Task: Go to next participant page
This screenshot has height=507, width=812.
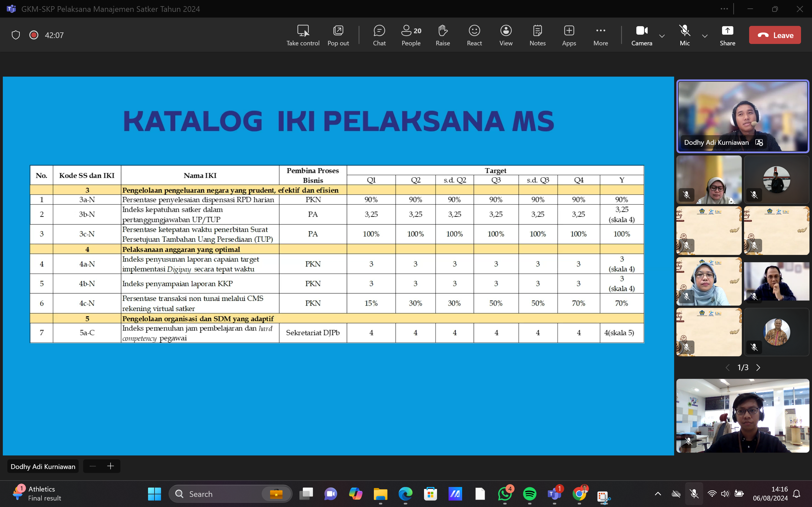Action: (x=758, y=368)
